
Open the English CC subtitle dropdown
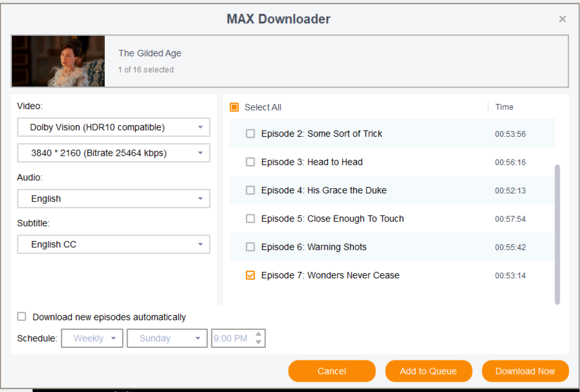113,244
